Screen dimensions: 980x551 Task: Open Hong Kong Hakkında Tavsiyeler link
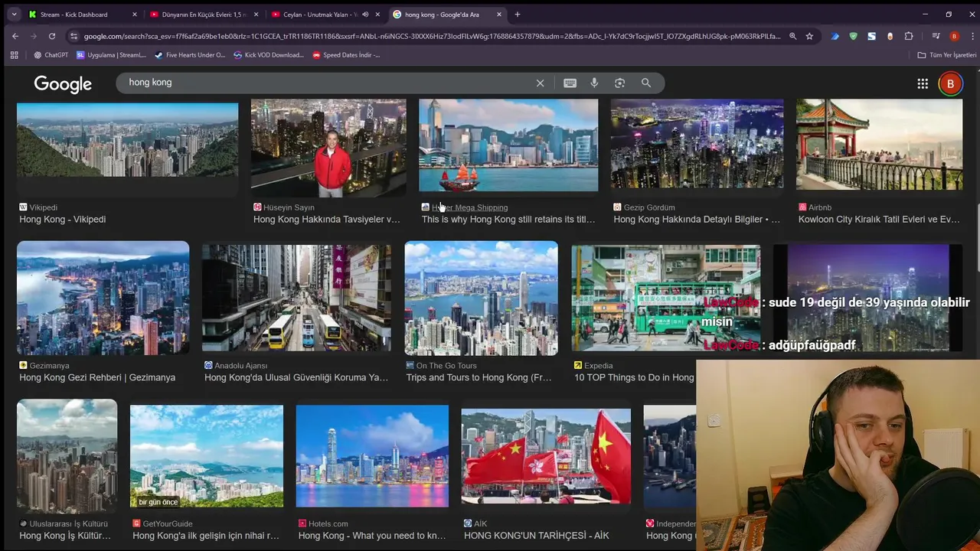pyautogui.click(x=327, y=220)
